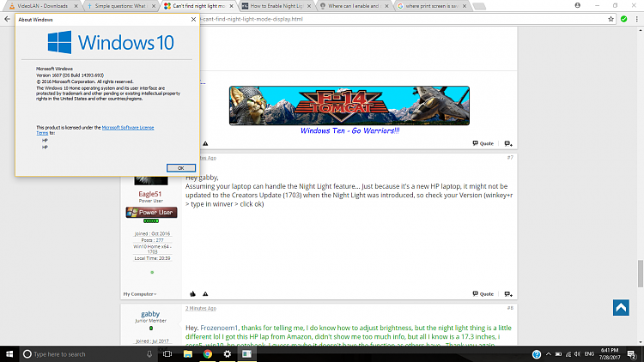
Task: Open post #7 permalink
Action: (510, 158)
